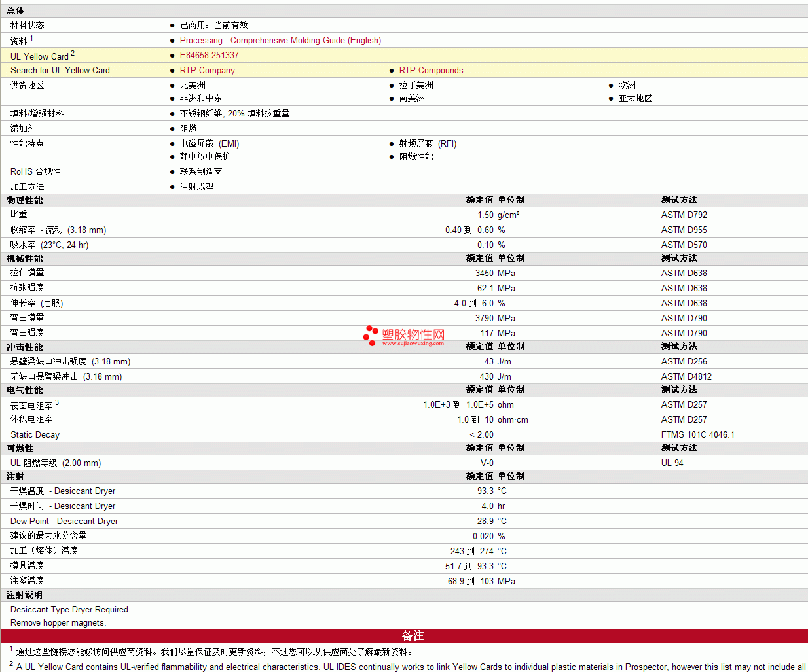This screenshot has width=808, height=672.
Task: Click the 机械性能 section header
Action: coord(25,258)
